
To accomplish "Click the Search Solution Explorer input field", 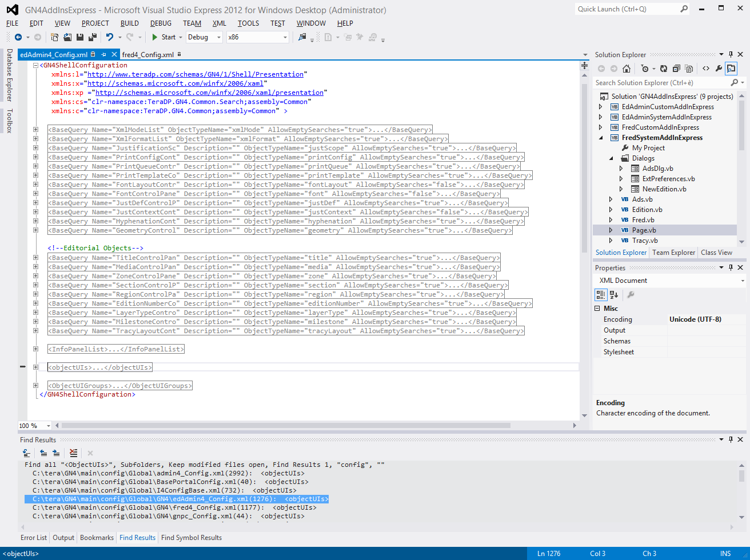I will [x=662, y=83].
